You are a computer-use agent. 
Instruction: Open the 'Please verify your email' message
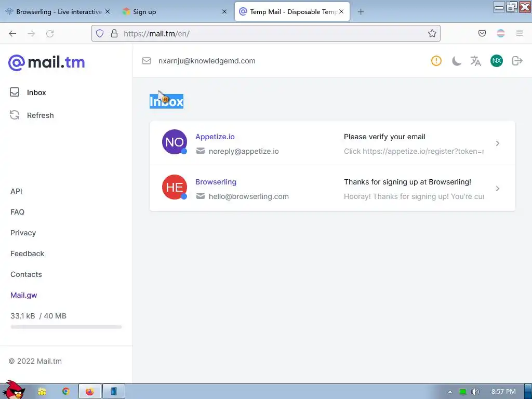click(384, 137)
